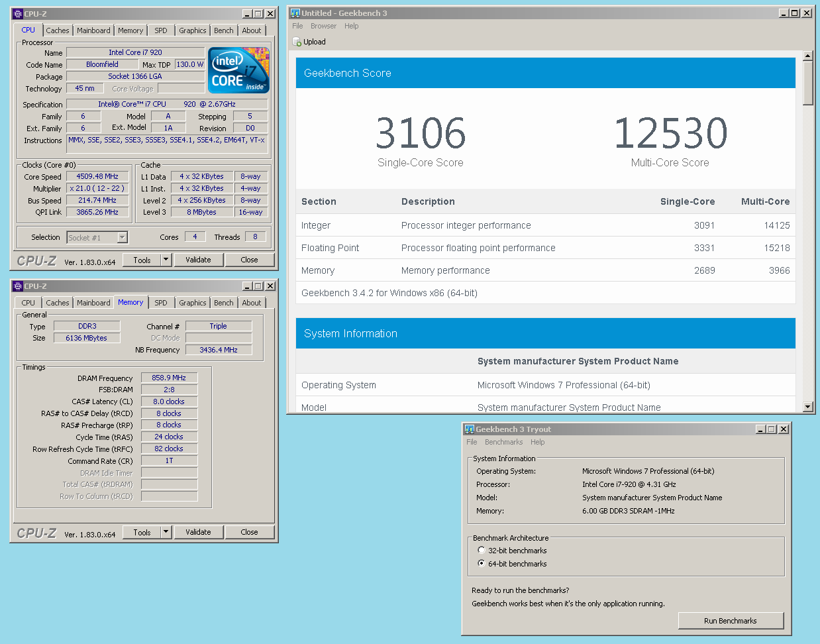
Task: Click QPI Link value 3865.26 MHz
Action: tap(97, 212)
